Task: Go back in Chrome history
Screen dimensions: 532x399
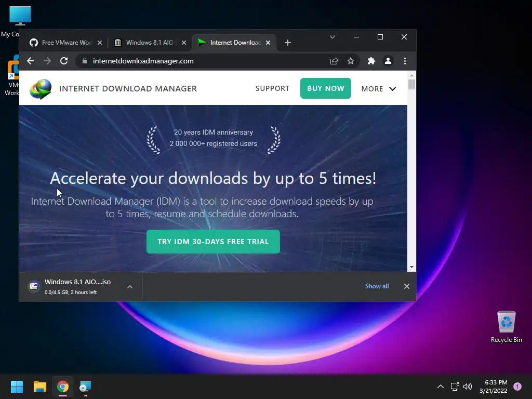Action: point(31,61)
